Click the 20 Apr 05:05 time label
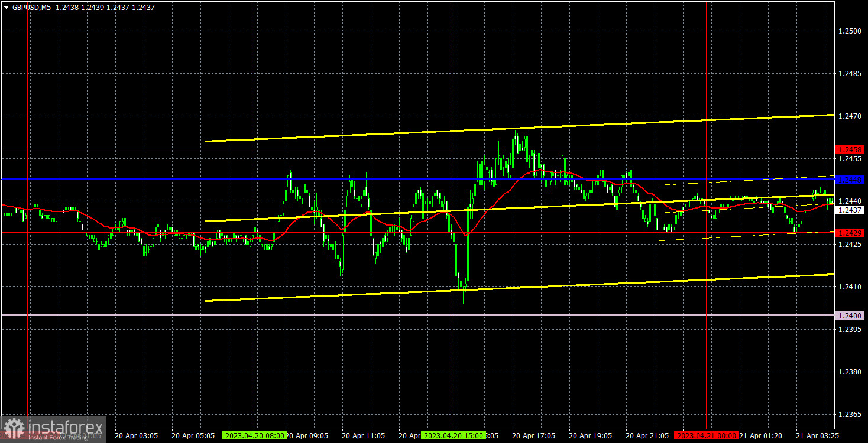Image resolution: width=868 pixels, height=443 pixels. (193, 435)
